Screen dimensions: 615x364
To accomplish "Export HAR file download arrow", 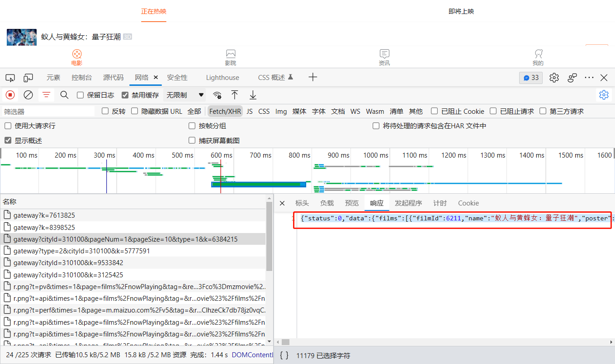I will [253, 95].
